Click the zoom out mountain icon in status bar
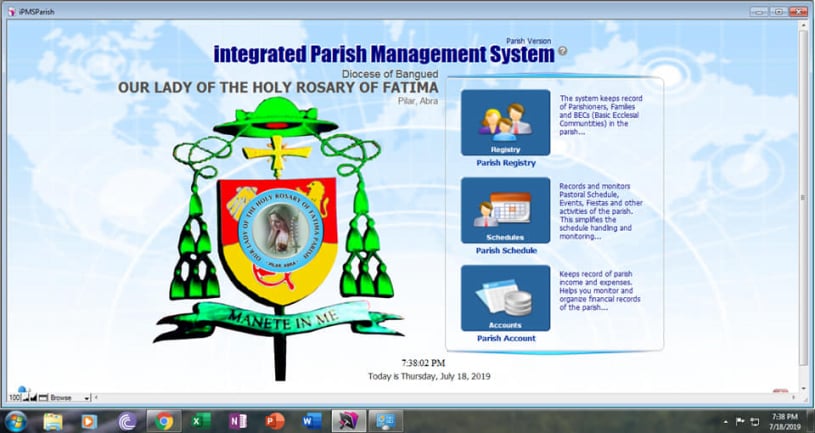Screen dimensions: 815x433 pos(27,398)
